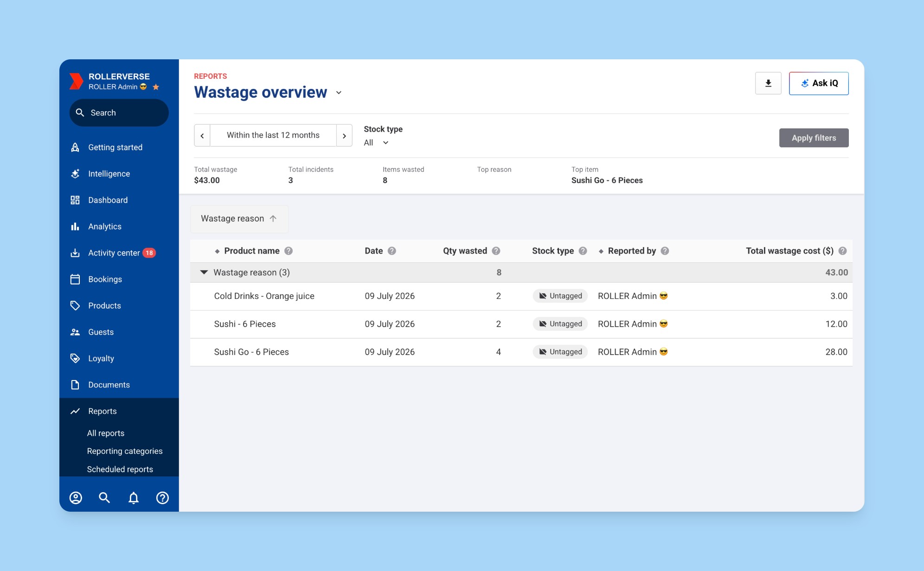This screenshot has height=571, width=924.
Task: Go to previous date range
Action: point(202,135)
